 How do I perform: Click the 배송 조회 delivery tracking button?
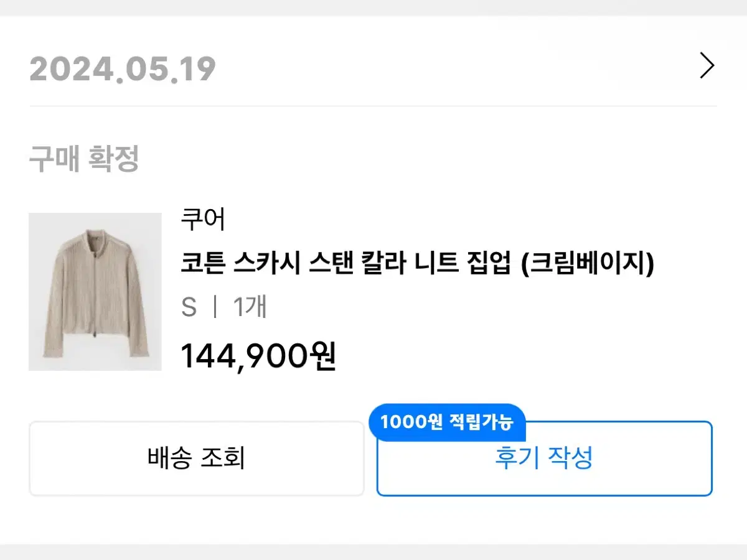pos(195,459)
